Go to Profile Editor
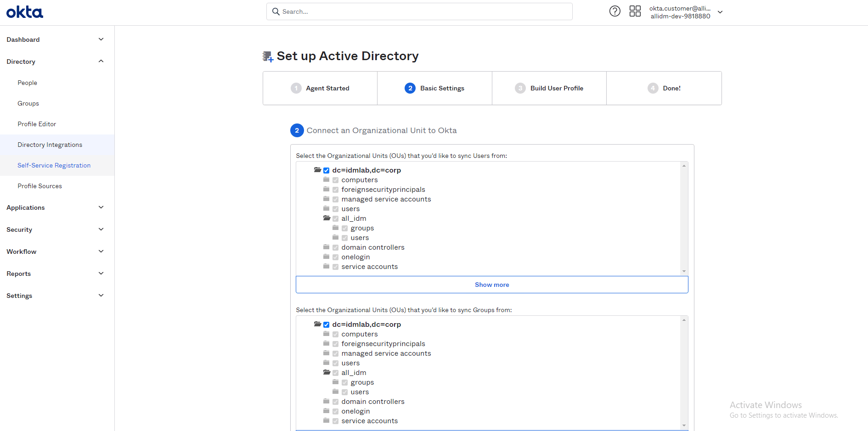This screenshot has width=868, height=431. pyautogui.click(x=37, y=124)
